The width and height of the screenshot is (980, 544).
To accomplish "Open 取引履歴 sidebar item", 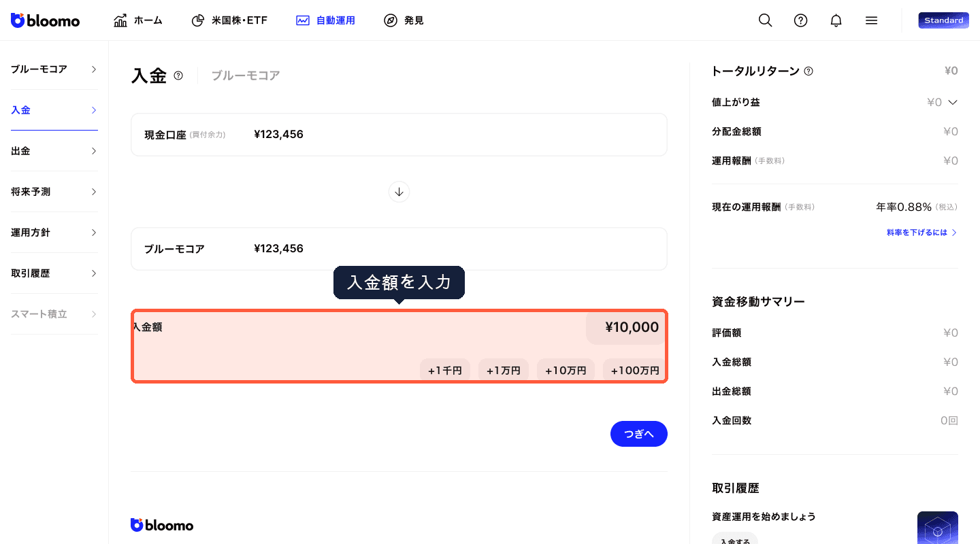I will [54, 273].
